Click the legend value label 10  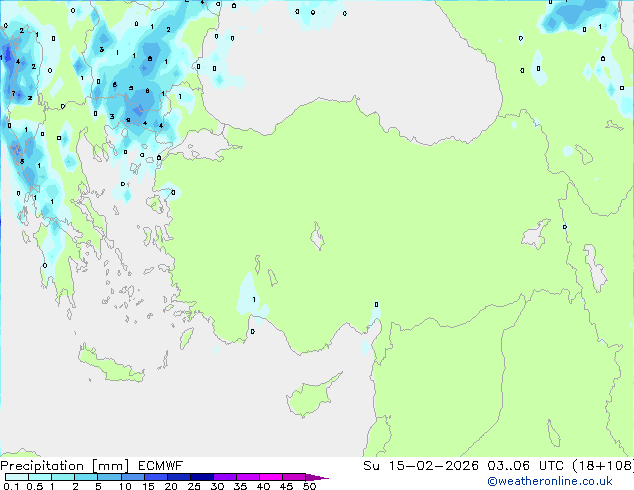124,487
